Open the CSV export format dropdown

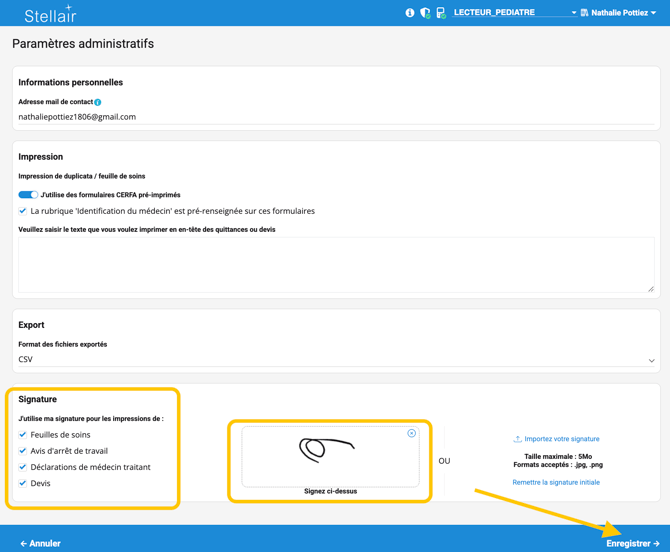pyautogui.click(x=336, y=359)
